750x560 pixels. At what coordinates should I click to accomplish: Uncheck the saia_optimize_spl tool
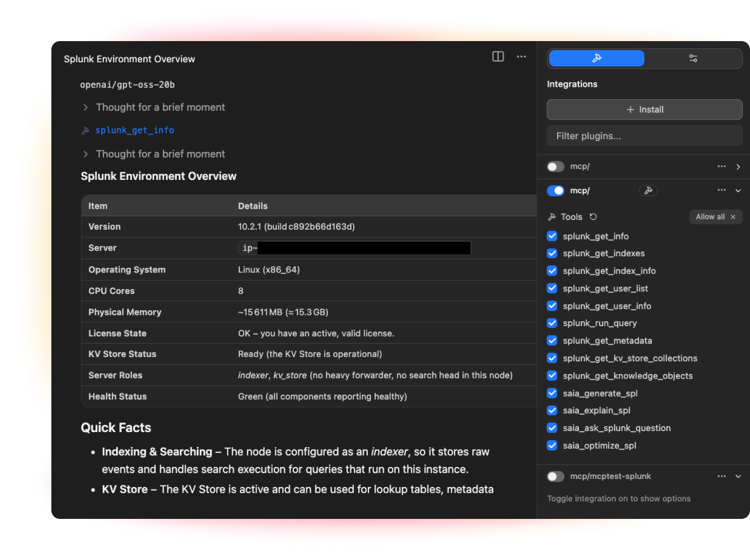pyautogui.click(x=552, y=445)
